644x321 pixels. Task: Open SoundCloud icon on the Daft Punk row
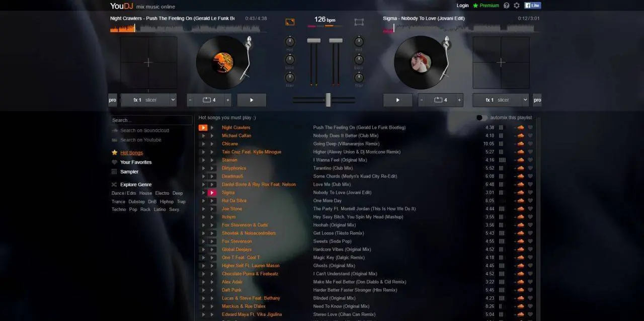point(520,290)
